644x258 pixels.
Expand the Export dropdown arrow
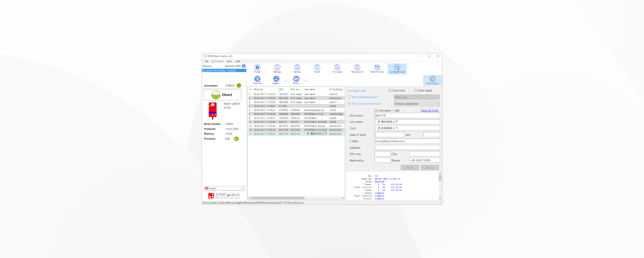(x=285, y=80)
